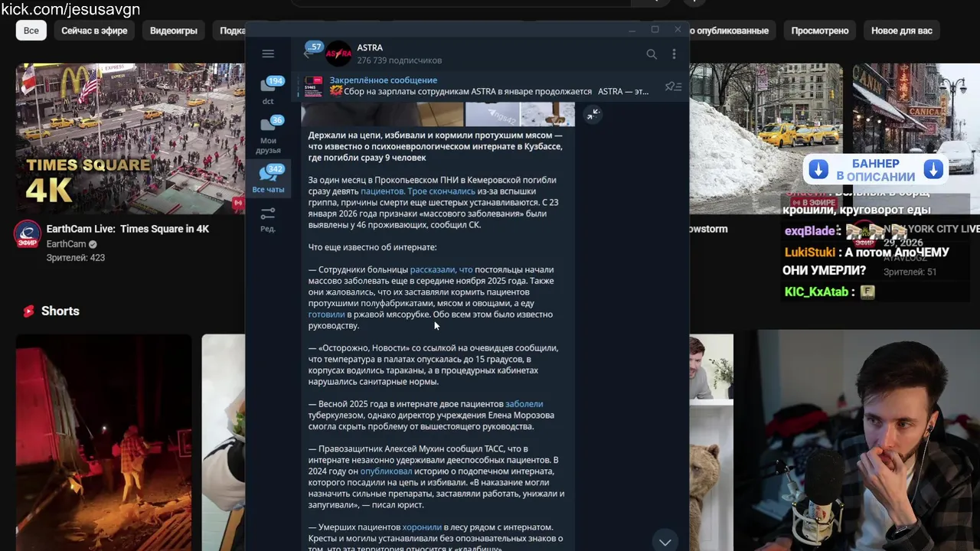Open the dct chat folder
This screenshot has height=551, width=980.
pyautogui.click(x=268, y=90)
